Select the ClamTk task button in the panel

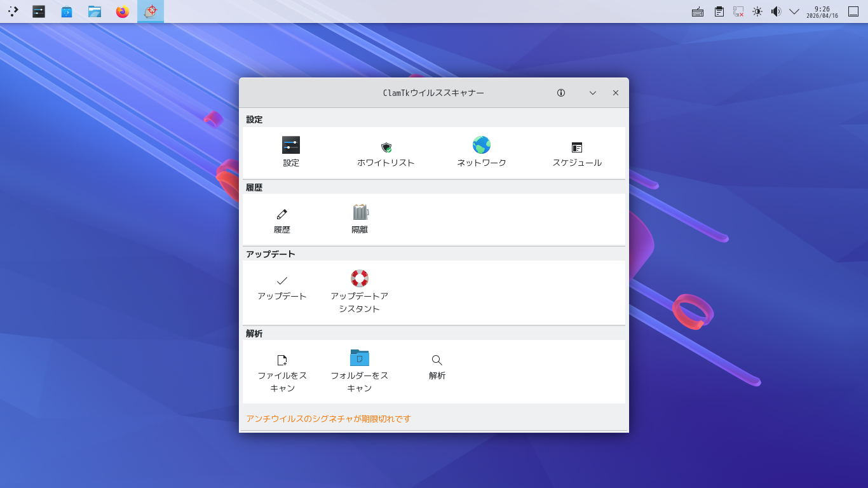(x=151, y=11)
